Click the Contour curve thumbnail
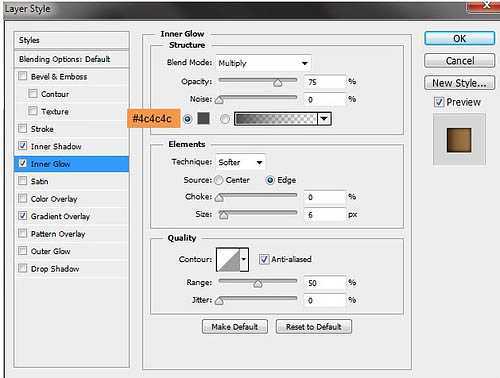 [x=228, y=259]
